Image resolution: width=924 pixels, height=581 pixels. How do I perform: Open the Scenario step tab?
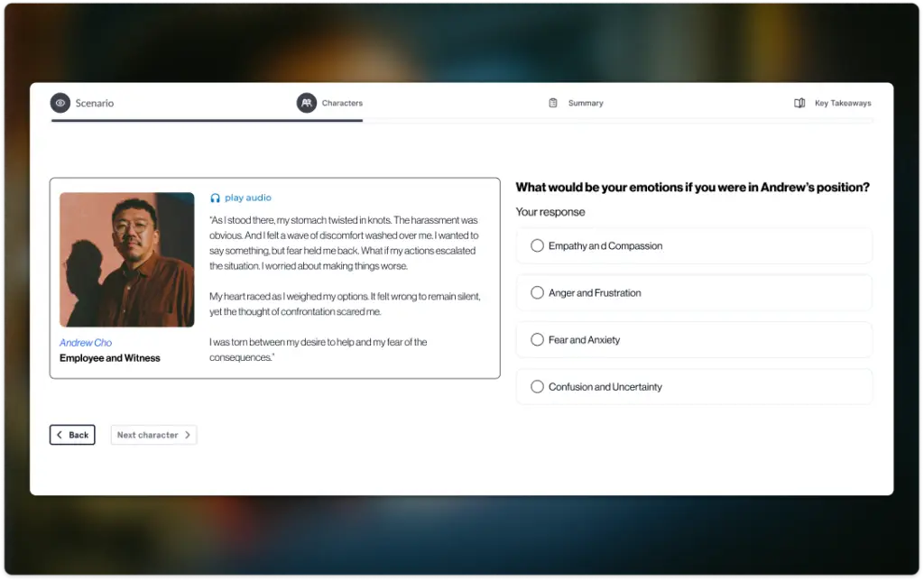95,103
